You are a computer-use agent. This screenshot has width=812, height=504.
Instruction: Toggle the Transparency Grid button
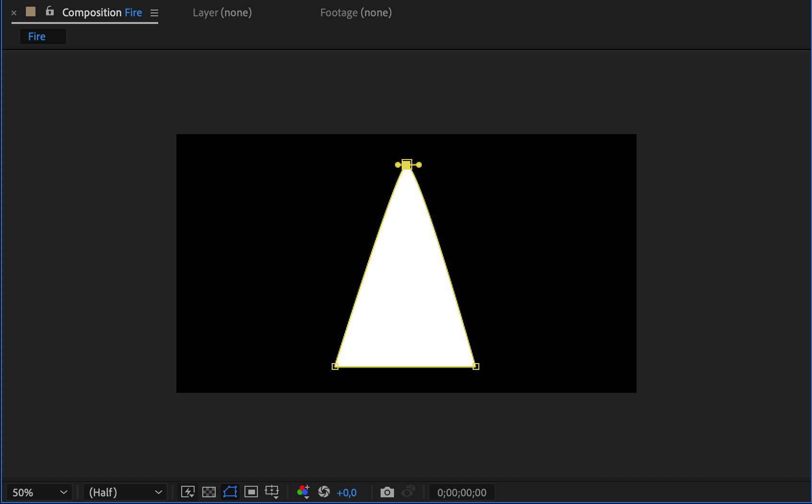pos(209,492)
